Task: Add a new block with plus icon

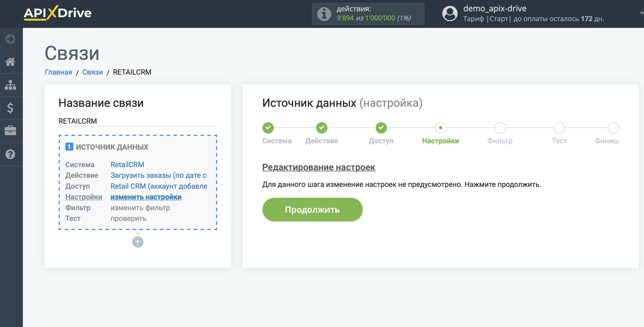Action: tap(138, 242)
